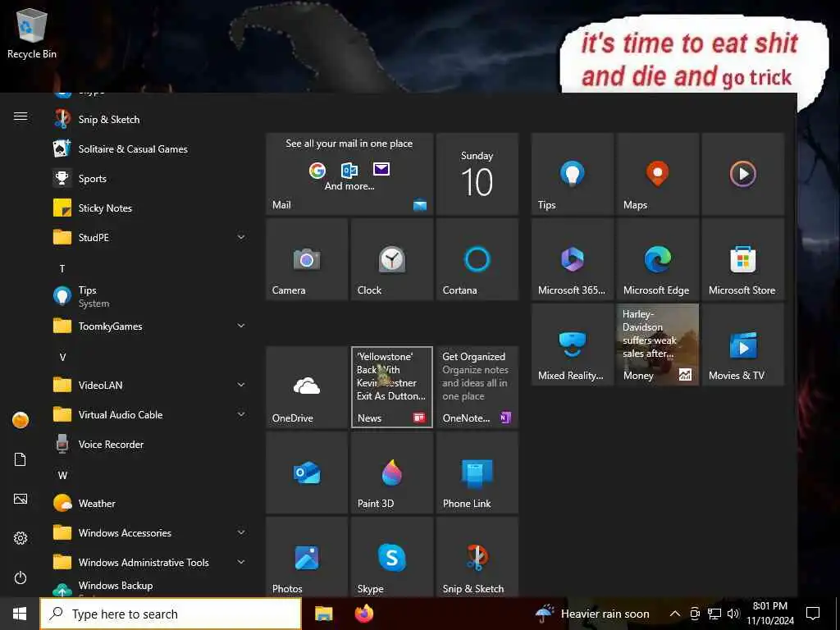Open the Phone Link tile

coord(477,472)
